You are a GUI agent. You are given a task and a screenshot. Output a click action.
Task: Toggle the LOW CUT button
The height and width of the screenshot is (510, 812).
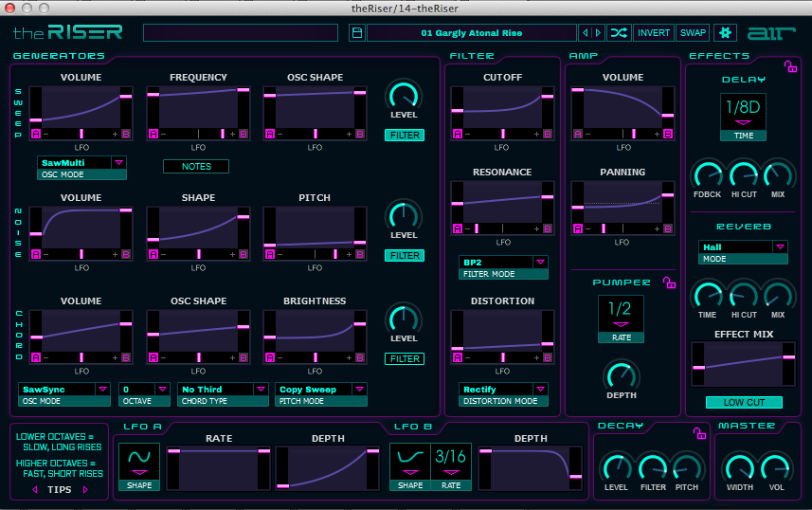coord(744,402)
